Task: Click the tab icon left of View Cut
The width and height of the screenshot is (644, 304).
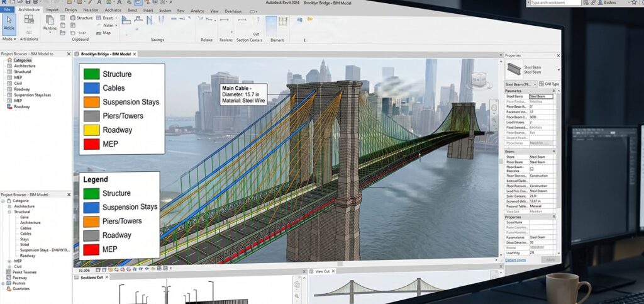Action: pyautogui.click(x=311, y=271)
